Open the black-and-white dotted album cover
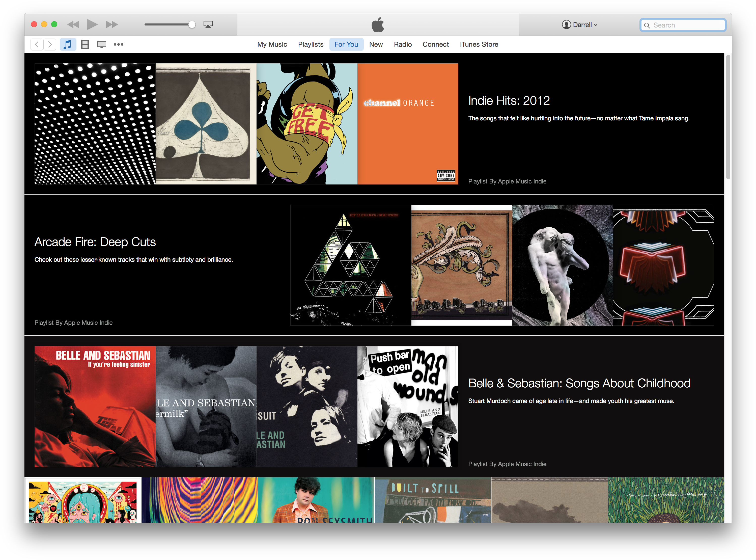 [x=95, y=124]
